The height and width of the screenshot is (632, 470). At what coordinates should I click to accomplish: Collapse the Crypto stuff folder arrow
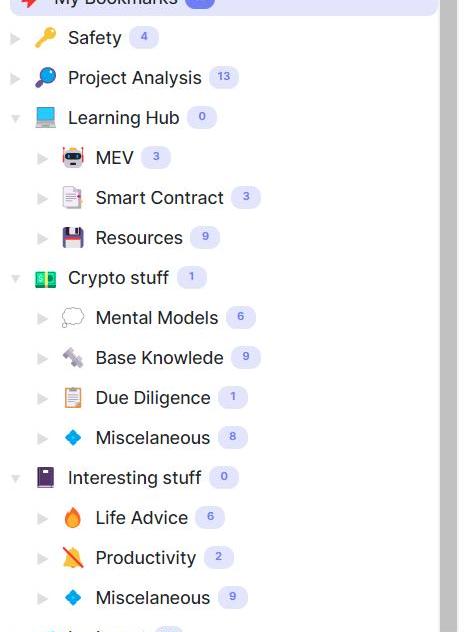click(x=15, y=279)
